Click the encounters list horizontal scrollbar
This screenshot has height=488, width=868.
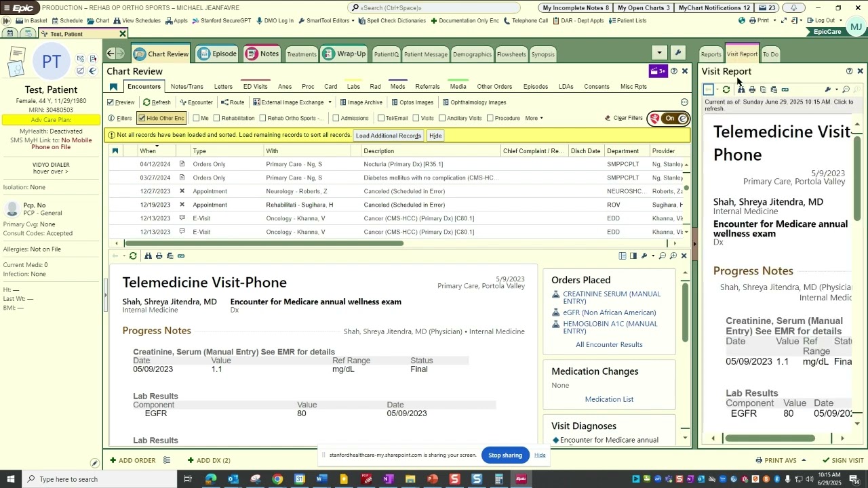point(264,243)
